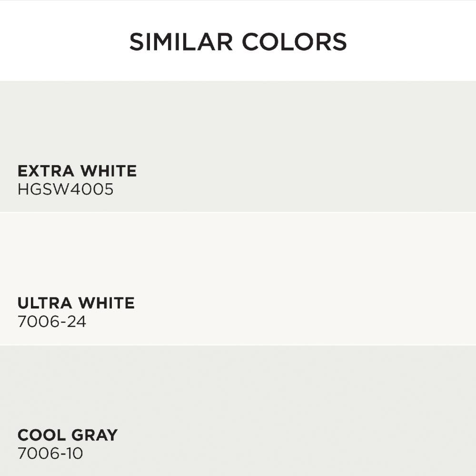Click the ULTRA WHITE color name

(x=76, y=303)
